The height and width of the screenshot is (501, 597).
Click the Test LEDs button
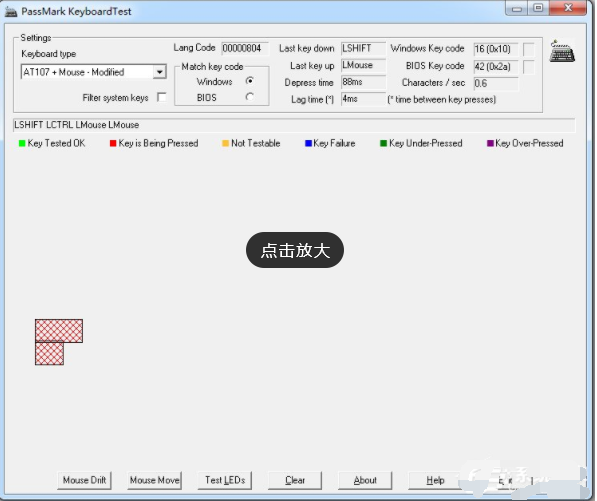coord(225,480)
